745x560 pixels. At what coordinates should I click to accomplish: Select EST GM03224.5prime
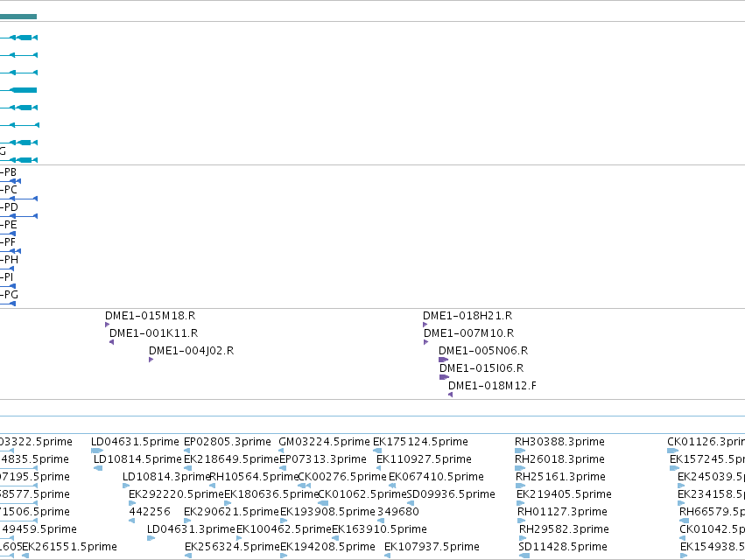324,442
